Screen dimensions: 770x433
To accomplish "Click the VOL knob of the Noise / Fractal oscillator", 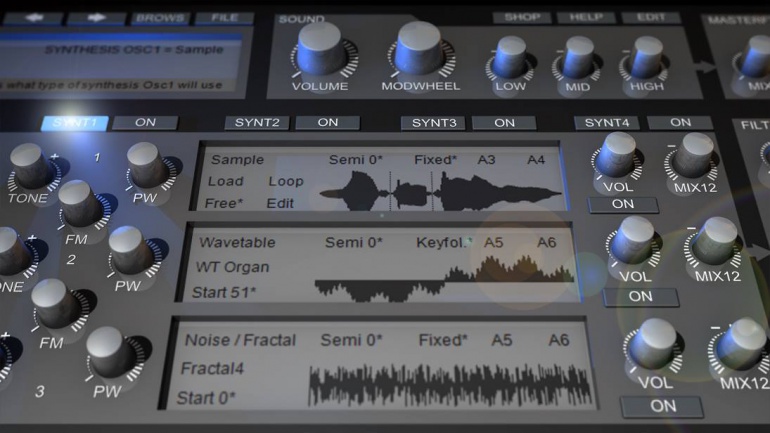I will tap(653, 345).
